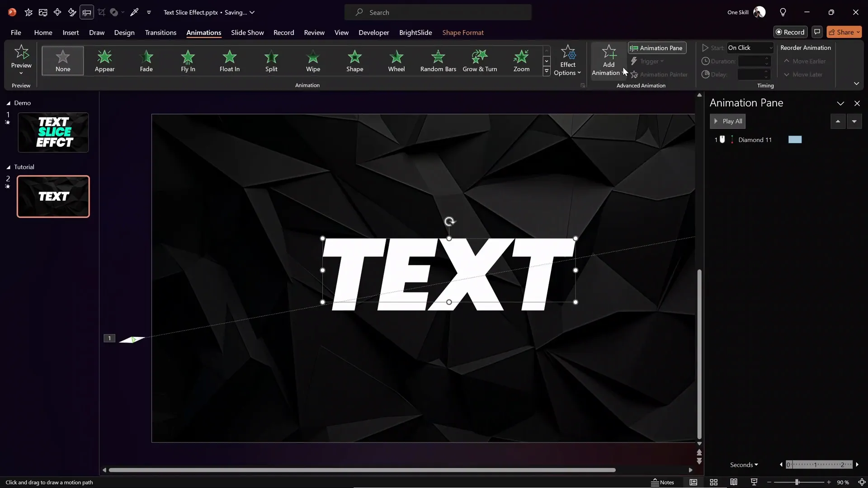Click Play All in Animation Pane
Screen dimensions: 868x488
[x=728, y=121]
